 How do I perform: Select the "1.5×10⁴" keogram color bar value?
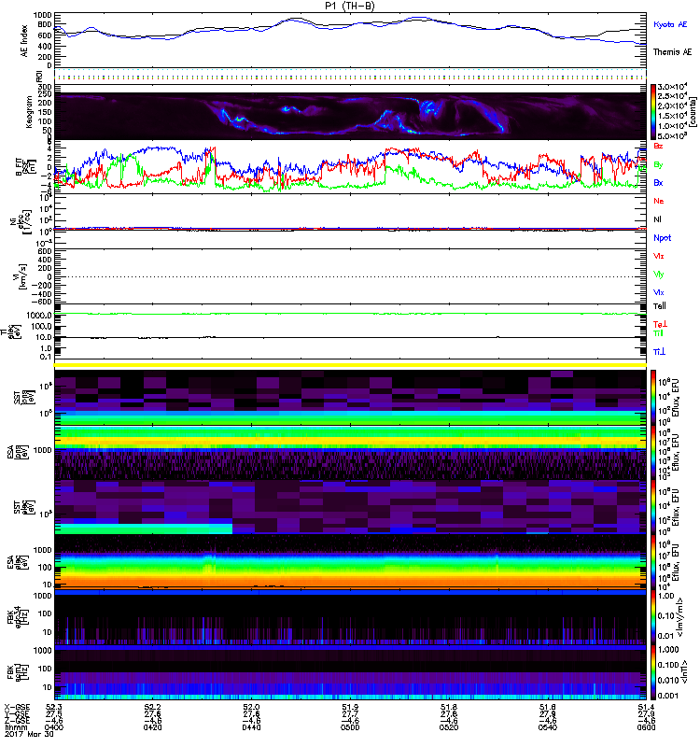(x=672, y=116)
